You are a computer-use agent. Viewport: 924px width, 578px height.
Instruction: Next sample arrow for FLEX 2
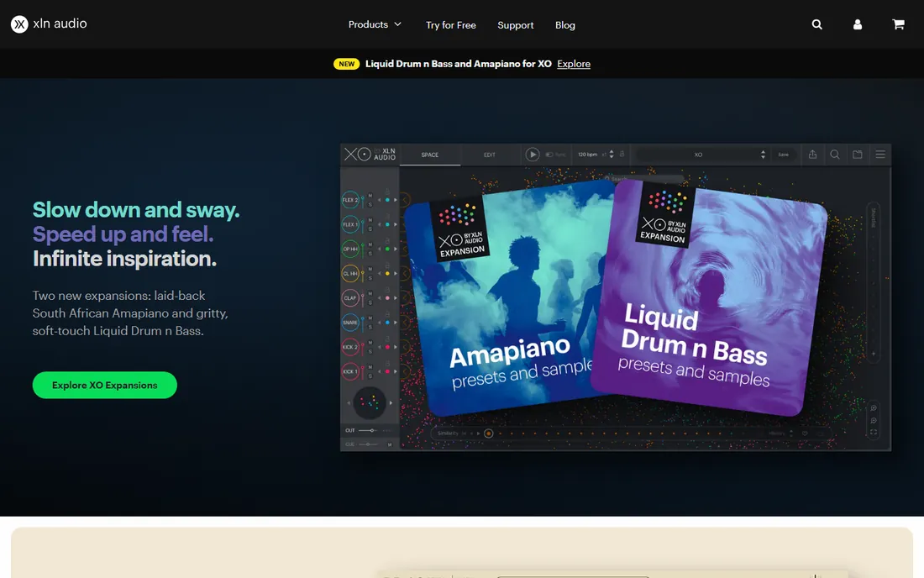click(396, 200)
